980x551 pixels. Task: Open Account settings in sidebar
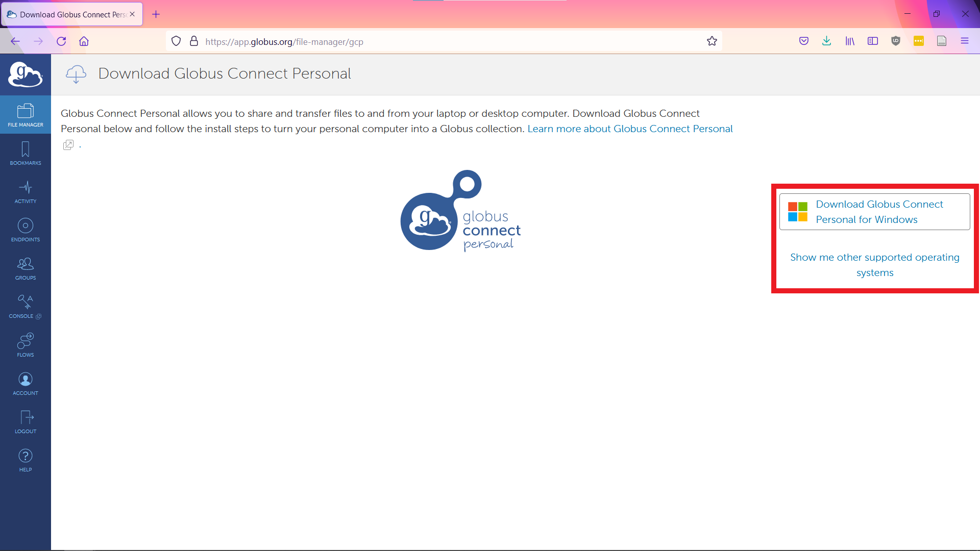(26, 383)
